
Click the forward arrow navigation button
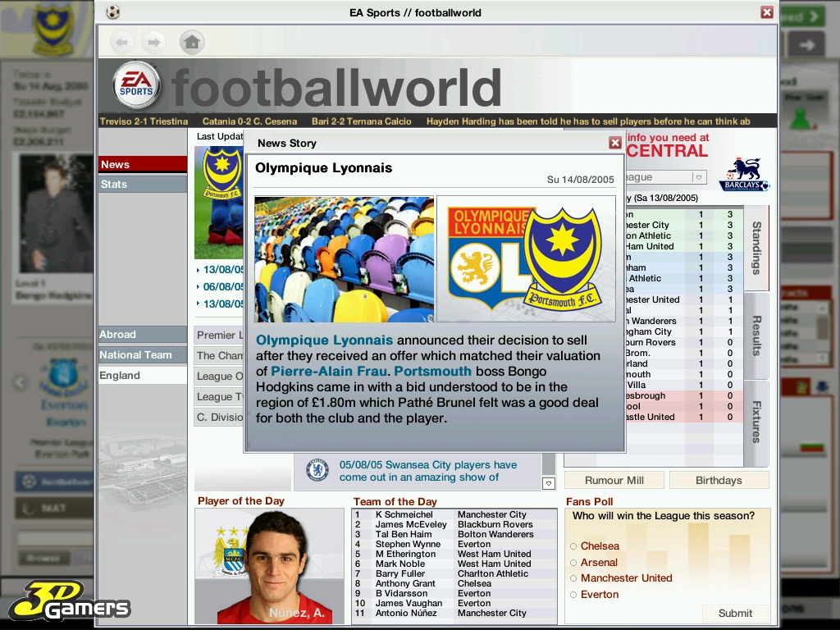[153, 41]
